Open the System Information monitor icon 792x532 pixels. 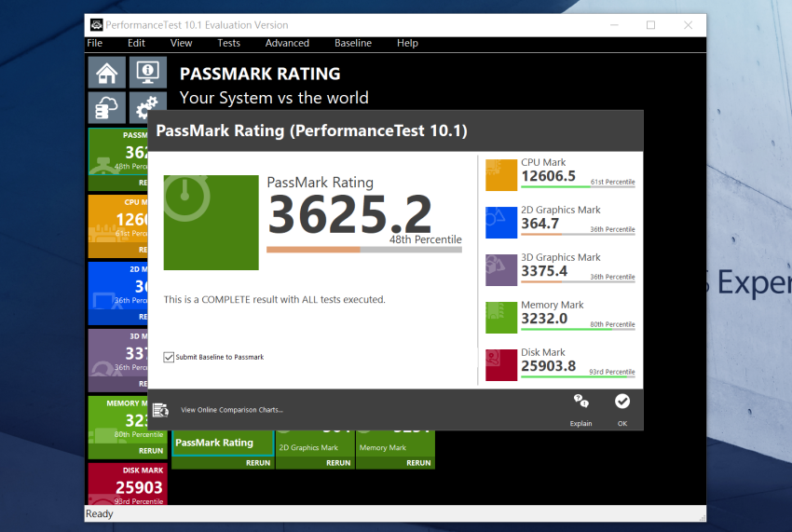click(x=147, y=73)
